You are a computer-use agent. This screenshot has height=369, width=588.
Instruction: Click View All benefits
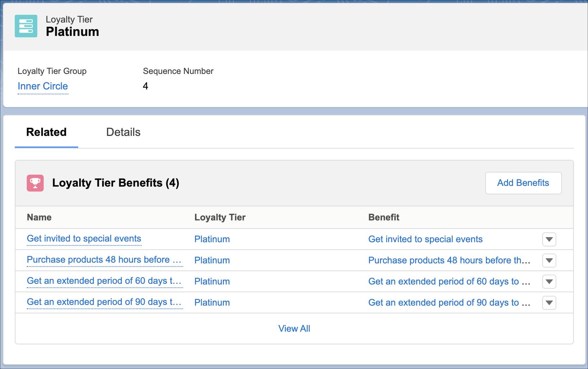(294, 329)
